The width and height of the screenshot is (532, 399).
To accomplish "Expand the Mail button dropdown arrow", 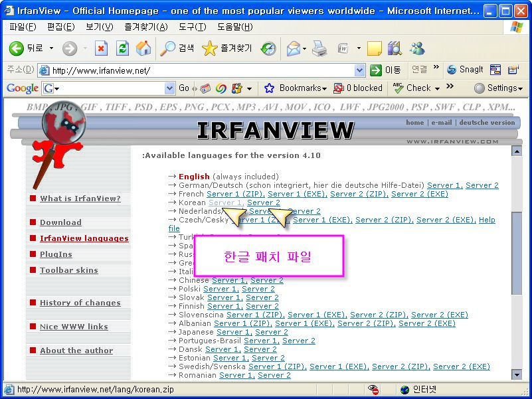I will point(304,49).
